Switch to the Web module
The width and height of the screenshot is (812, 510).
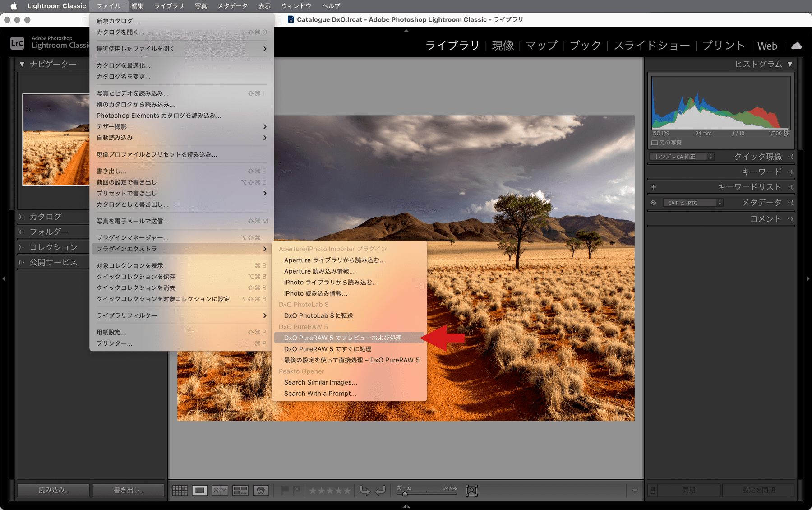point(767,46)
